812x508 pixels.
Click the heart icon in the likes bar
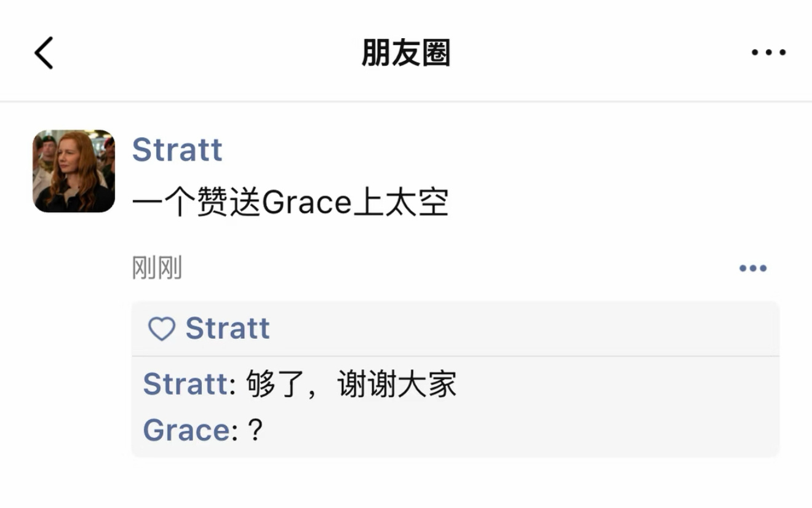[162, 328]
